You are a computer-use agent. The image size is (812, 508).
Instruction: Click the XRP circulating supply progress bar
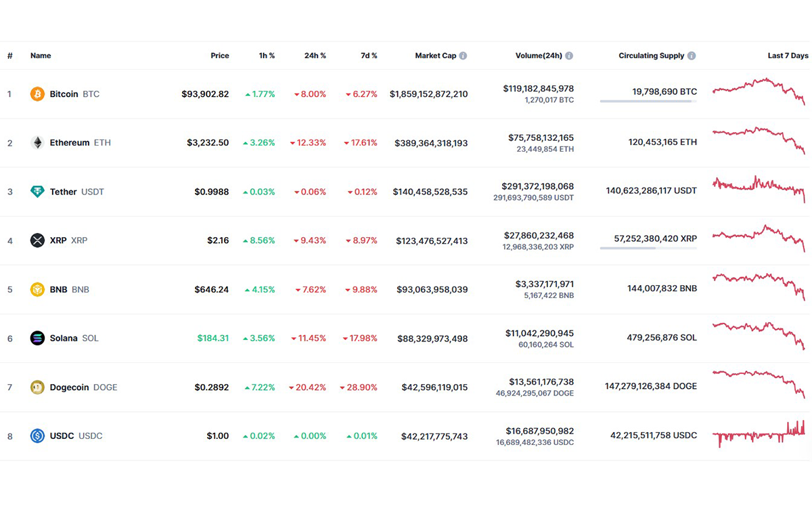tap(648, 248)
